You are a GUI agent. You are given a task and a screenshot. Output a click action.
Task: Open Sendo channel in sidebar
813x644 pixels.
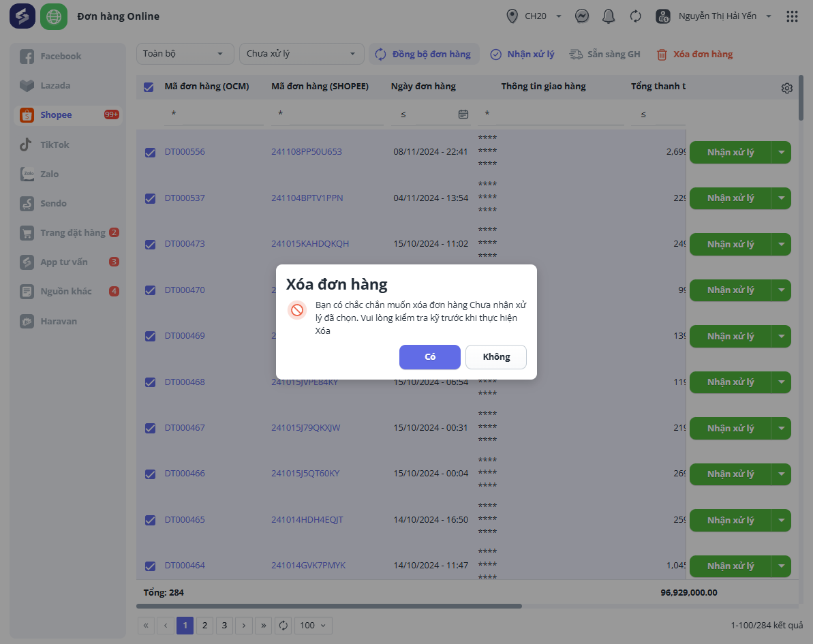pyautogui.click(x=68, y=203)
